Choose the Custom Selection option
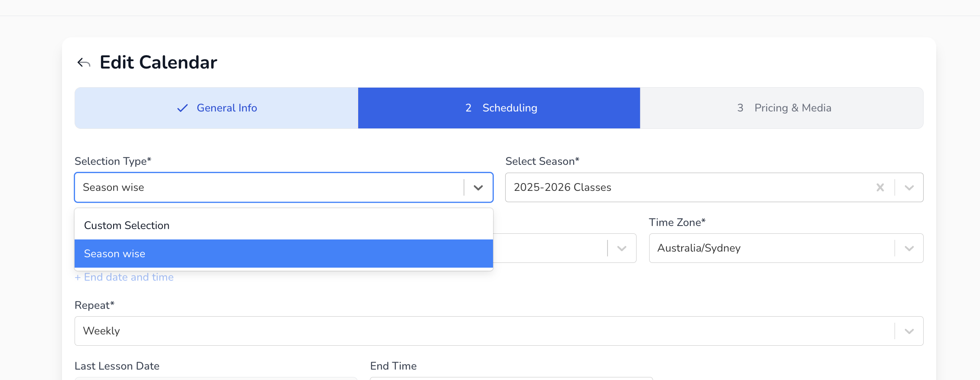This screenshot has height=380, width=980. pyautogui.click(x=127, y=226)
